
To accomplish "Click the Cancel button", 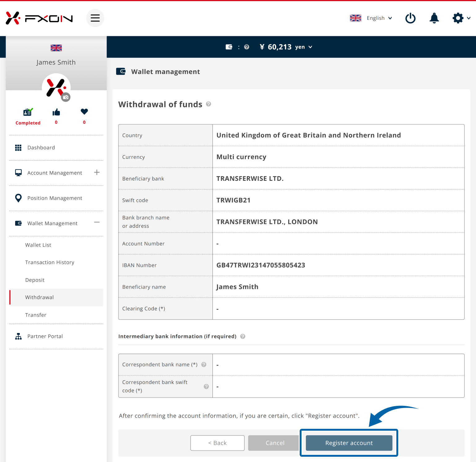I will (273, 443).
